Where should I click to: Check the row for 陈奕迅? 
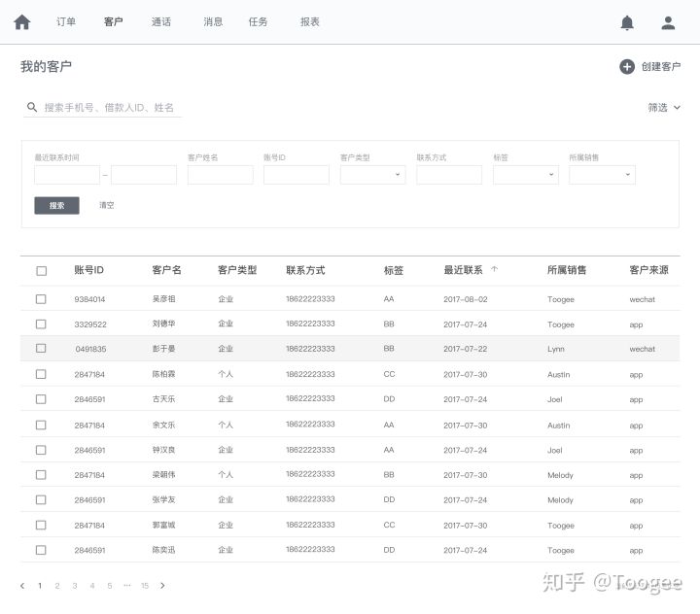point(41,550)
